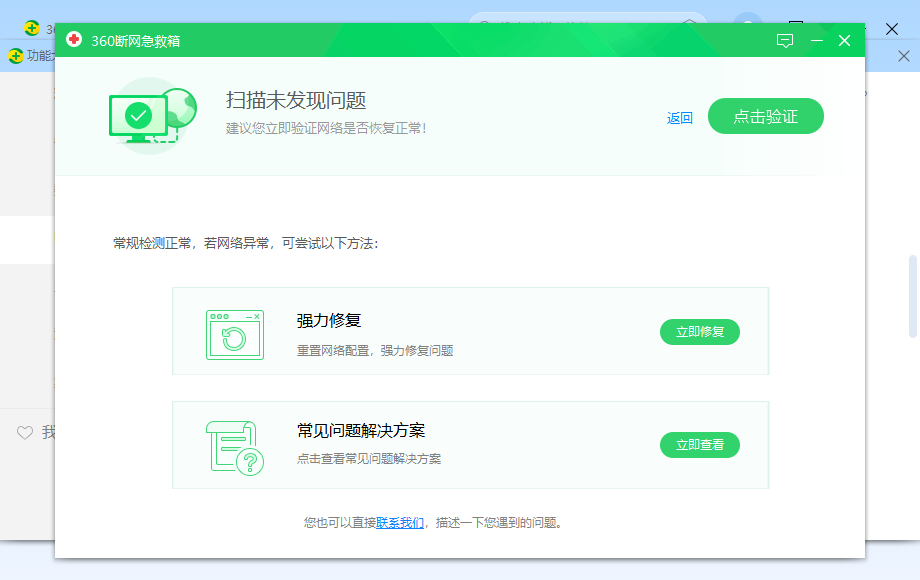This screenshot has width=920, height=580.
Task: Close the background tab bar with X
Action: click(x=904, y=56)
